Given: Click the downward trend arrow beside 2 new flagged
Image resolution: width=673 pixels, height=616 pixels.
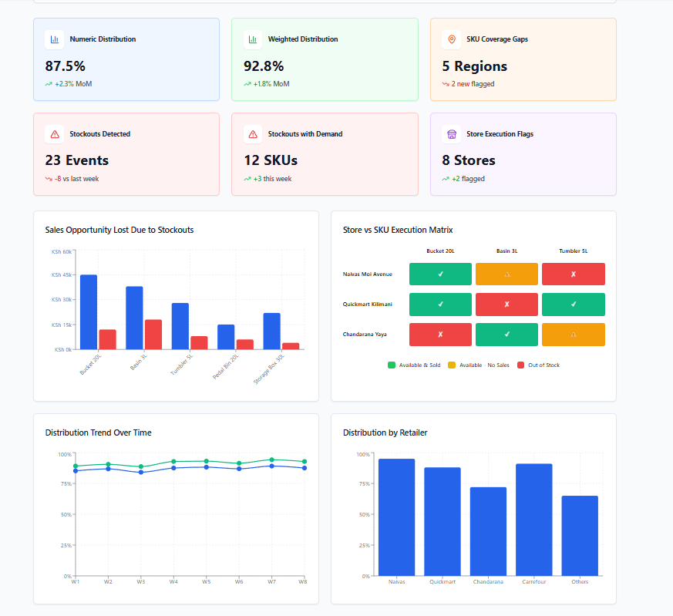Looking at the screenshot, I should 446,84.
